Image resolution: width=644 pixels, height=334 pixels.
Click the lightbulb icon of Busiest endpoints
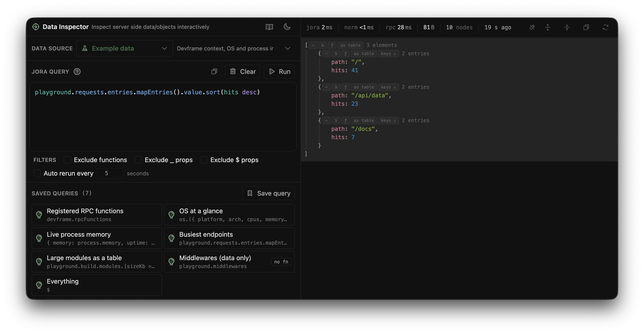[171, 238]
